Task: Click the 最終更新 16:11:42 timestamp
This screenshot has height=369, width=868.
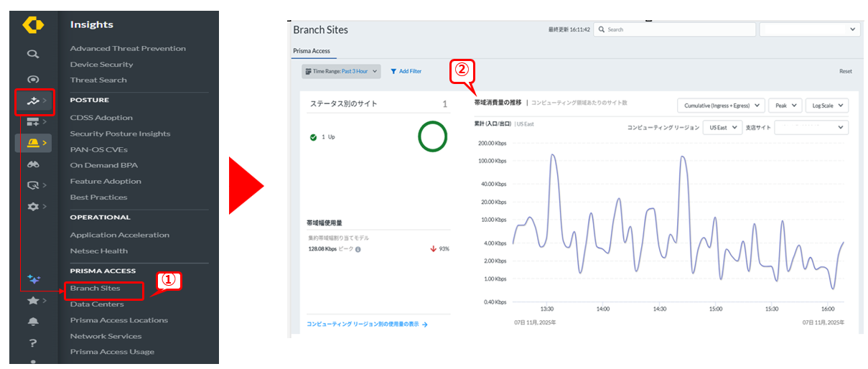Action: 569,29
